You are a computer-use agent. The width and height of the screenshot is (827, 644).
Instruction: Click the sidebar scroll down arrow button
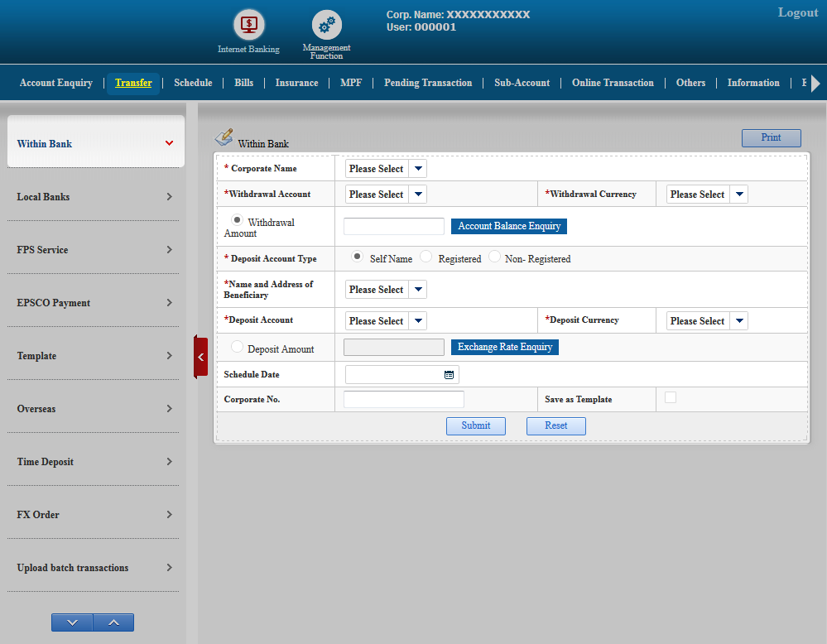tap(72, 622)
